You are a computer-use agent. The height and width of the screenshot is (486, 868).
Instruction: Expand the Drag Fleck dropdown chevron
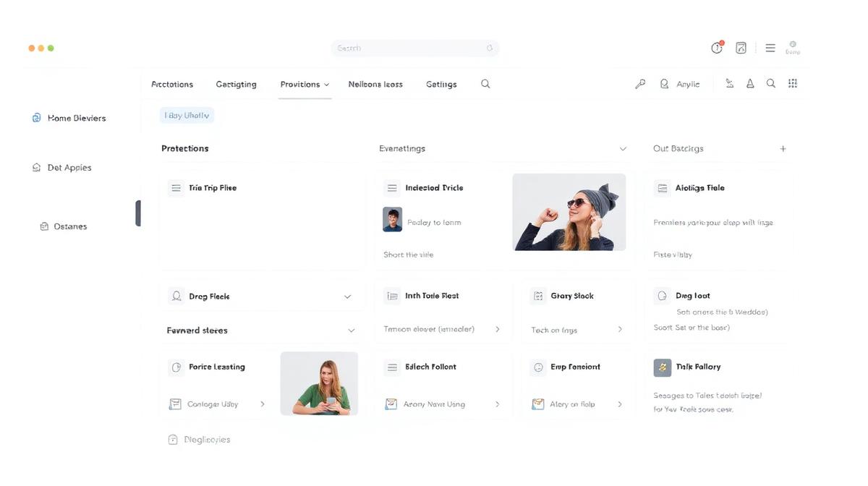tap(347, 297)
